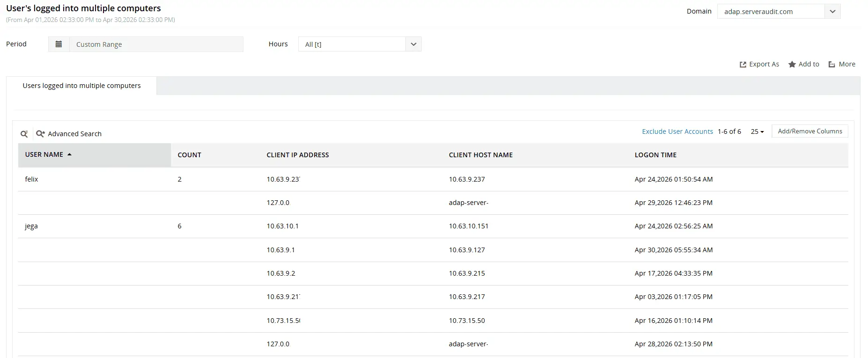Sort by the CLIENT HOST NAME column header
Screen dimensions: 868x358
click(481, 155)
